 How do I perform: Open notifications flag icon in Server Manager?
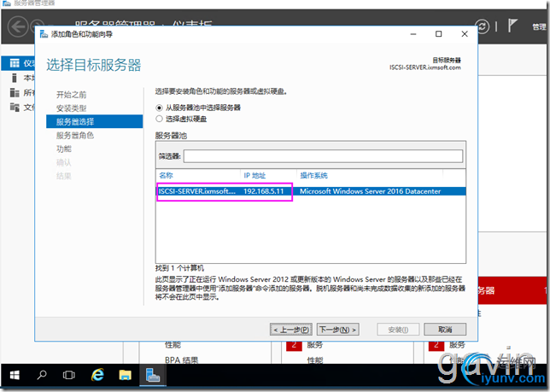click(x=512, y=26)
